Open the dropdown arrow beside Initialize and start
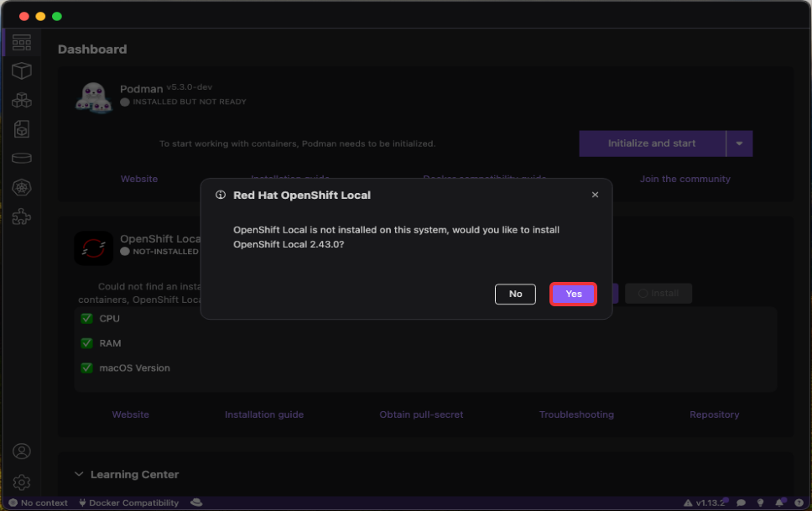812x511 pixels. pos(740,143)
